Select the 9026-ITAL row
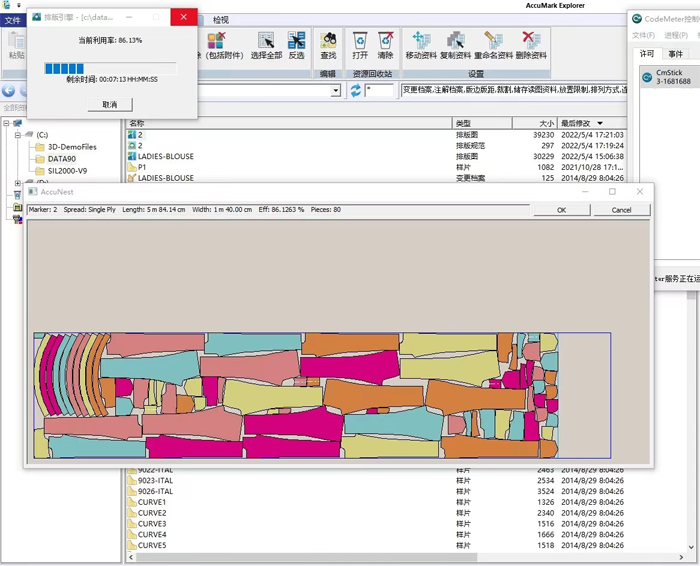700x566 pixels. tap(375, 491)
